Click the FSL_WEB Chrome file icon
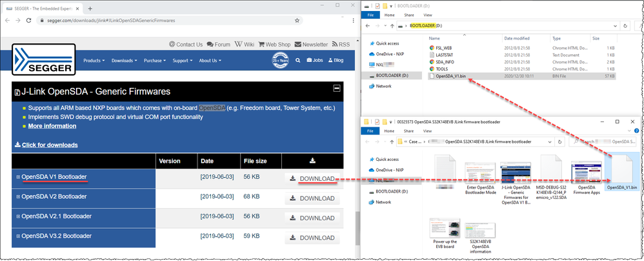 [432, 48]
